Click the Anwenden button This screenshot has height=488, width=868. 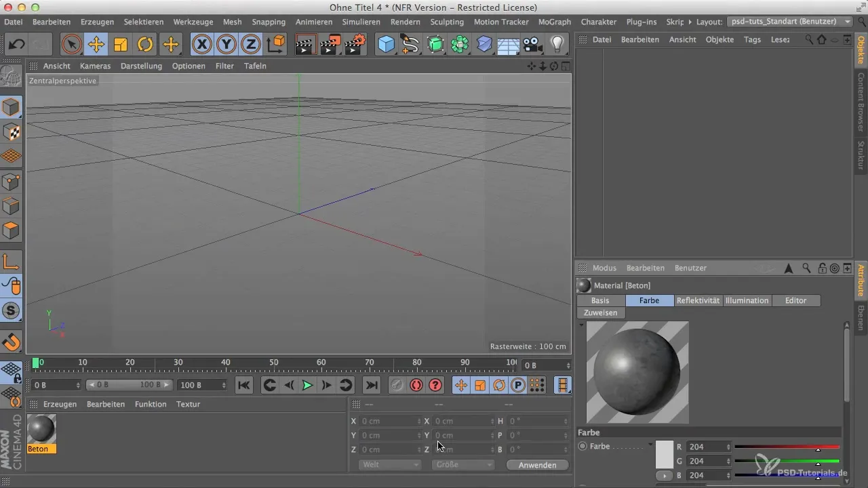[x=537, y=465]
